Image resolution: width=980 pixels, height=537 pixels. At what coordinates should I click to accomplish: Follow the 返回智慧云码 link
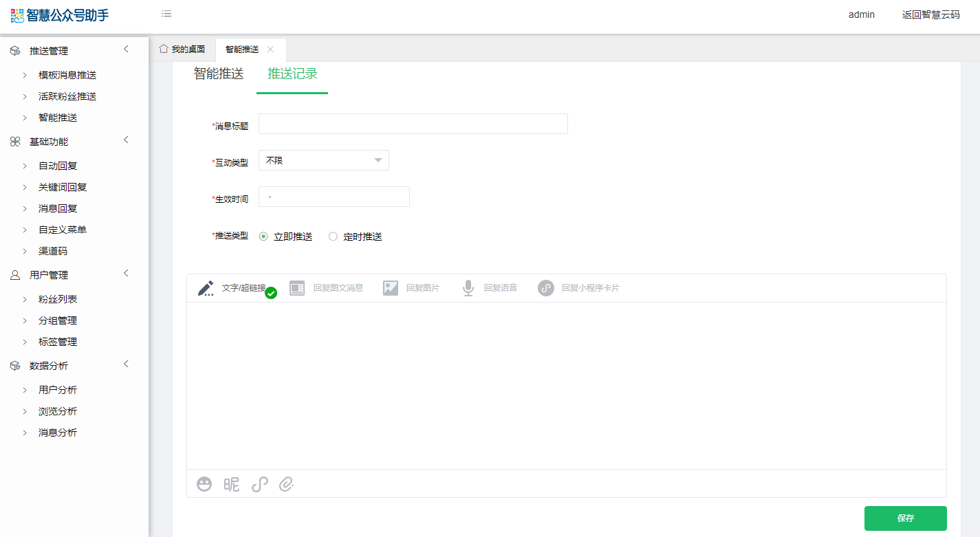931,14
